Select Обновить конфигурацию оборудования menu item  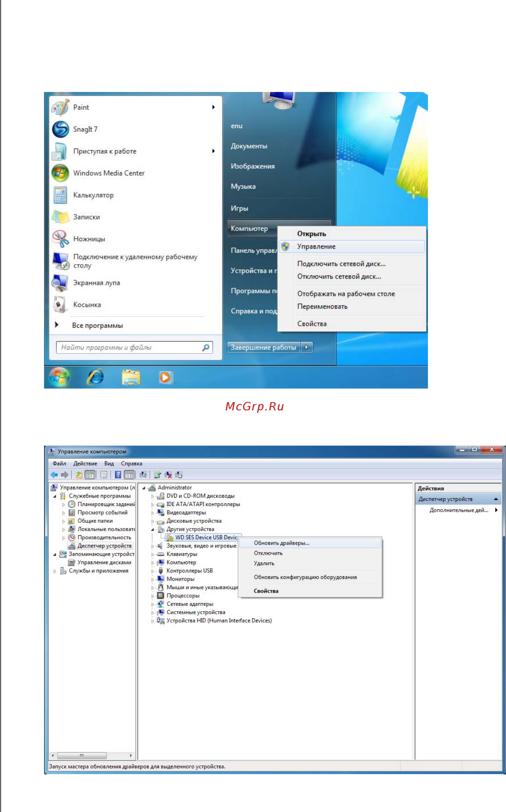[x=310, y=577]
